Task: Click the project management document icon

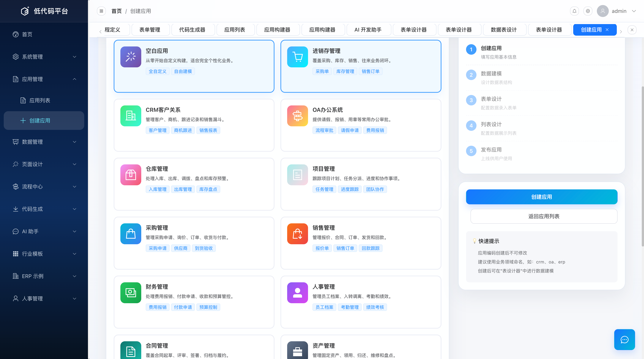Action: 298,175
